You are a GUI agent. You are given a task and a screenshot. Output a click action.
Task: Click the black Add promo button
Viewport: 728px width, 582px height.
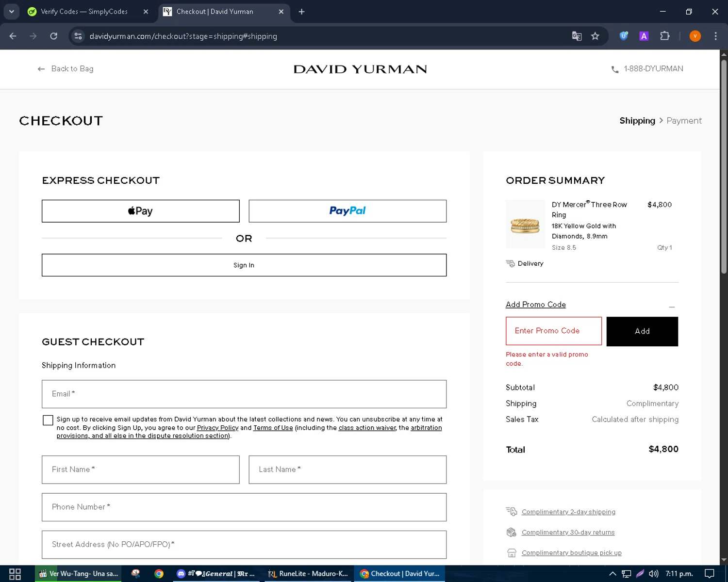coord(642,332)
